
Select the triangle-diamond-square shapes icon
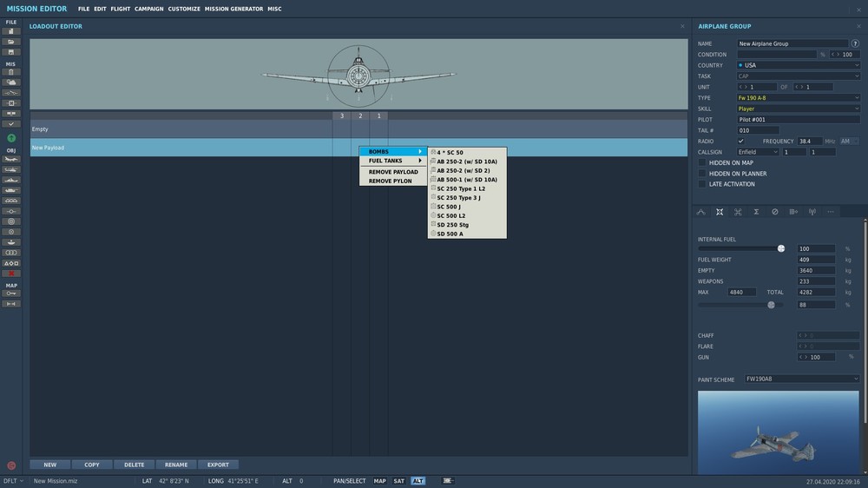coord(11,263)
